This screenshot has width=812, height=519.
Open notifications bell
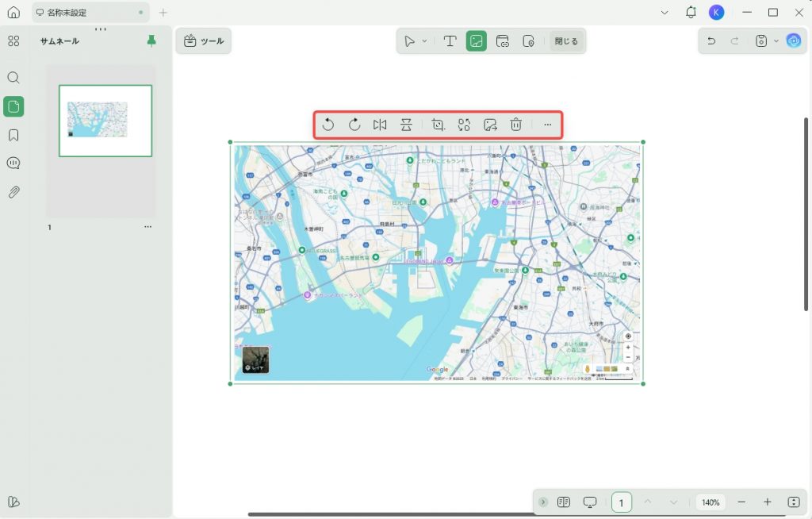691,13
